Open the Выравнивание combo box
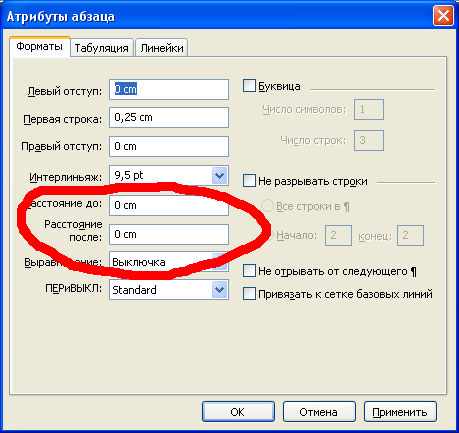459x433 pixels. (x=169, y=262)
